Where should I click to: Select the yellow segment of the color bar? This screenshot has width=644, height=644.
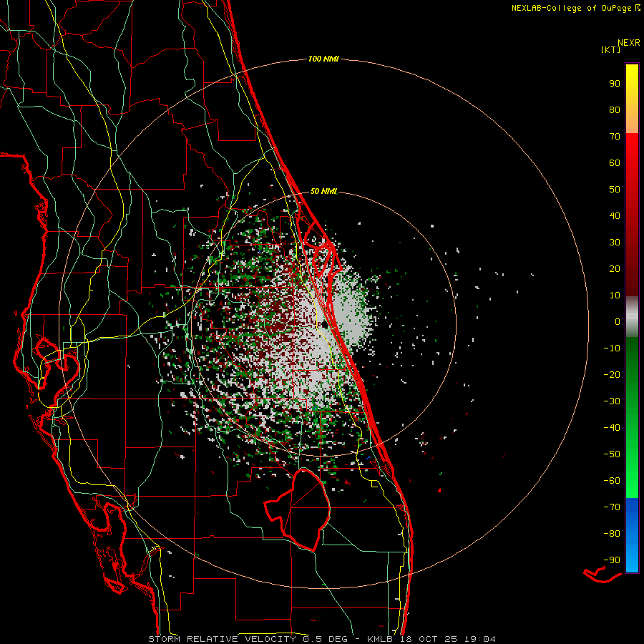click(632, 99)
